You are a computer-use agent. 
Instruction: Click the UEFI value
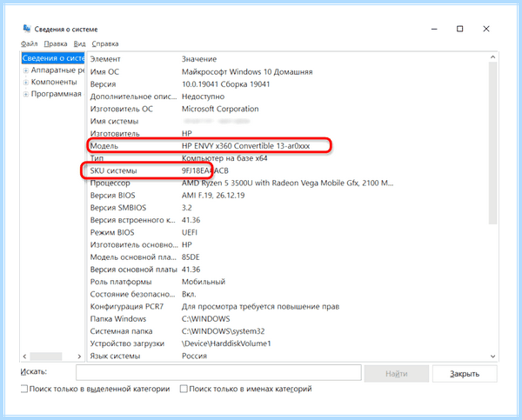tap(190, 232)
